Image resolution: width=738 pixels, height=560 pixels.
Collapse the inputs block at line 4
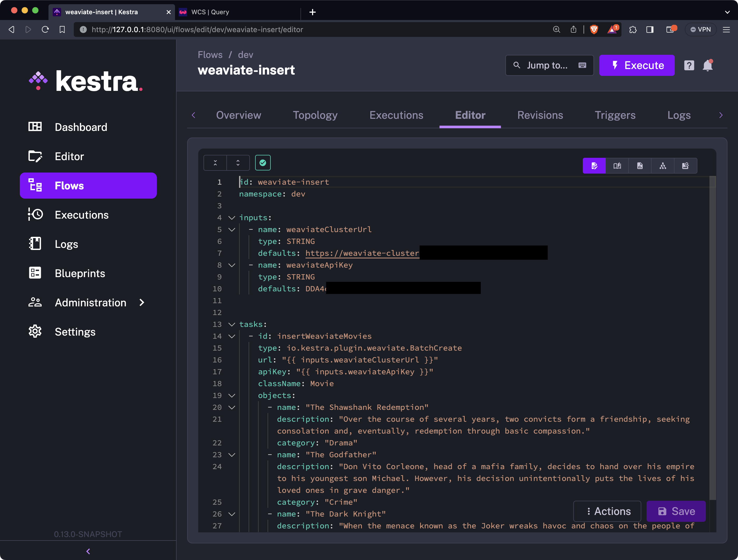232,218
